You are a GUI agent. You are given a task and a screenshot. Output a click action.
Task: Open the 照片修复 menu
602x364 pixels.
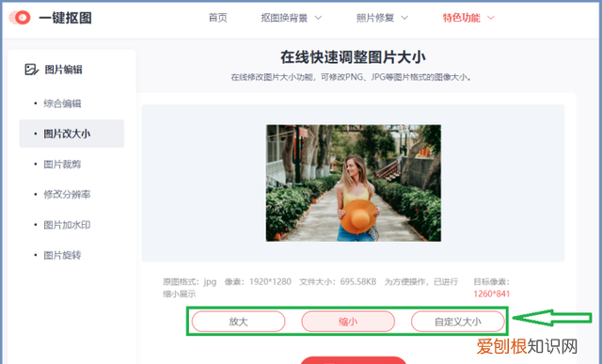375,18
